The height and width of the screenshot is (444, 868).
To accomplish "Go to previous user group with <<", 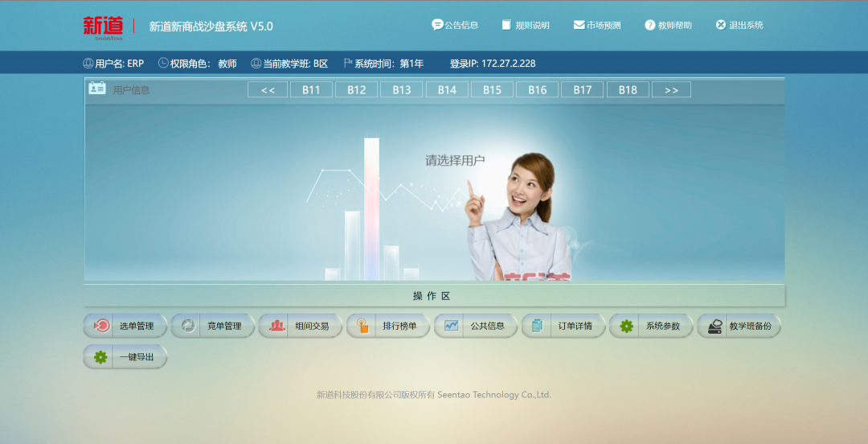I will tap(268, 90).
